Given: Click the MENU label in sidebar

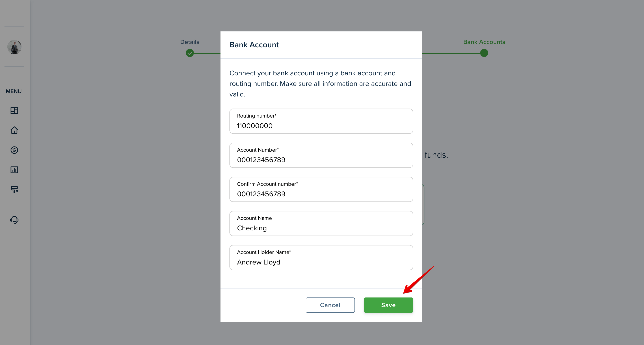Looking at the screenshot, I should (x=14, y=91).
